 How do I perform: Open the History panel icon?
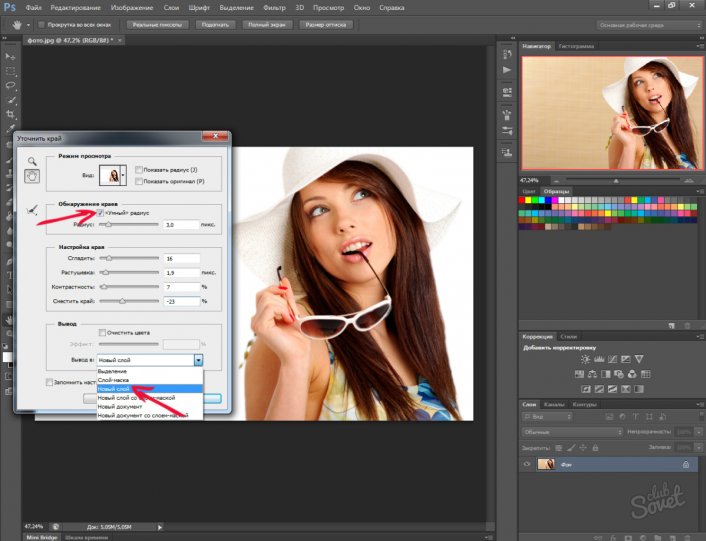coord(507,54)
